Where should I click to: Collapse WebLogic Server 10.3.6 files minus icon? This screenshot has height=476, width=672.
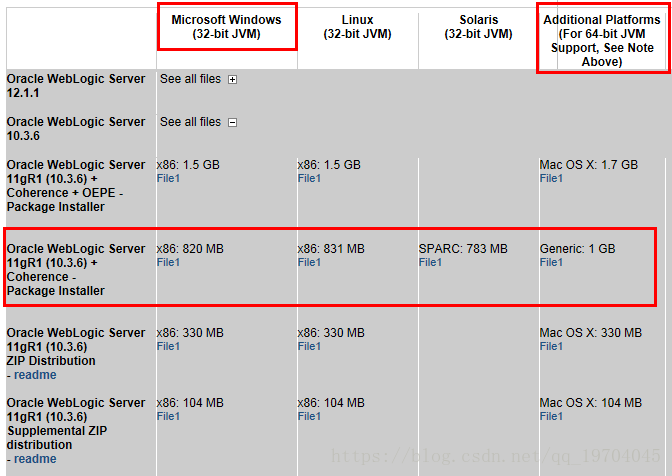point(232,123)
